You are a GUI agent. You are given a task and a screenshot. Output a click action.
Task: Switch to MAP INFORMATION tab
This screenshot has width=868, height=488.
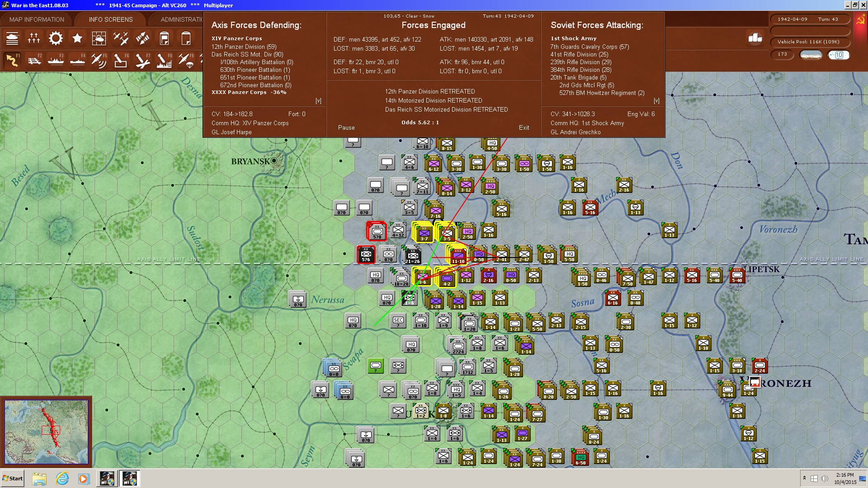[x=37, y=19]
